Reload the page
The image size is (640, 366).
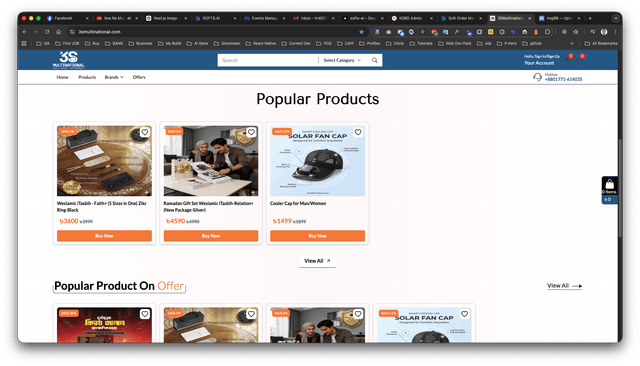point(47,32)
